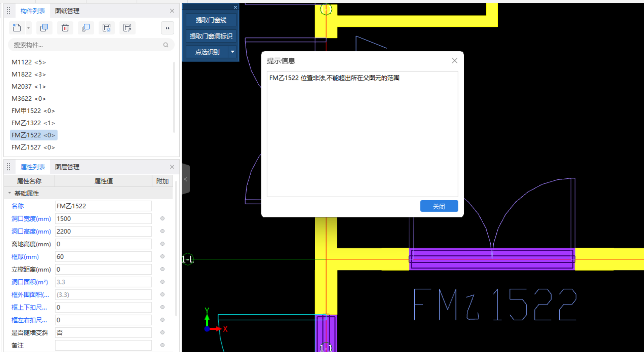Toggle 附加 checkbox for 洞口面积
644x352 pixels.
coord(162,282)
